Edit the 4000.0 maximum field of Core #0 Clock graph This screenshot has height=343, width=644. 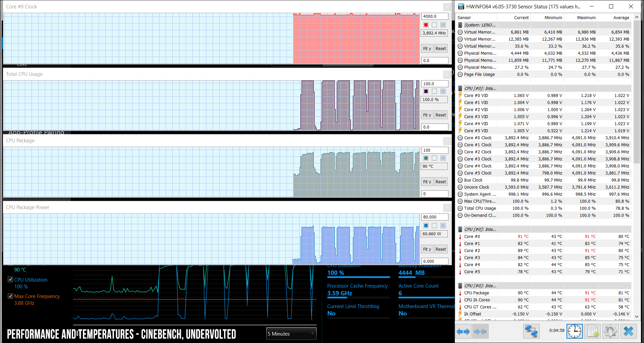point(435,16)
